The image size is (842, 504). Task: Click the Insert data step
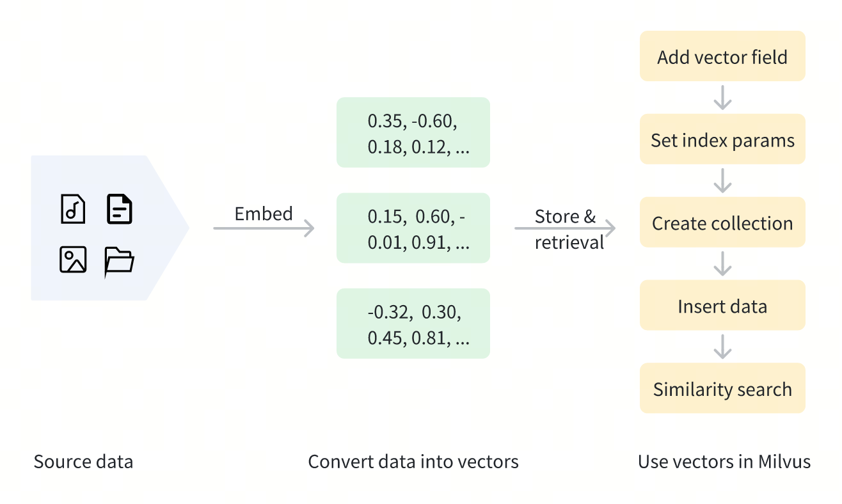coord(722,306)
